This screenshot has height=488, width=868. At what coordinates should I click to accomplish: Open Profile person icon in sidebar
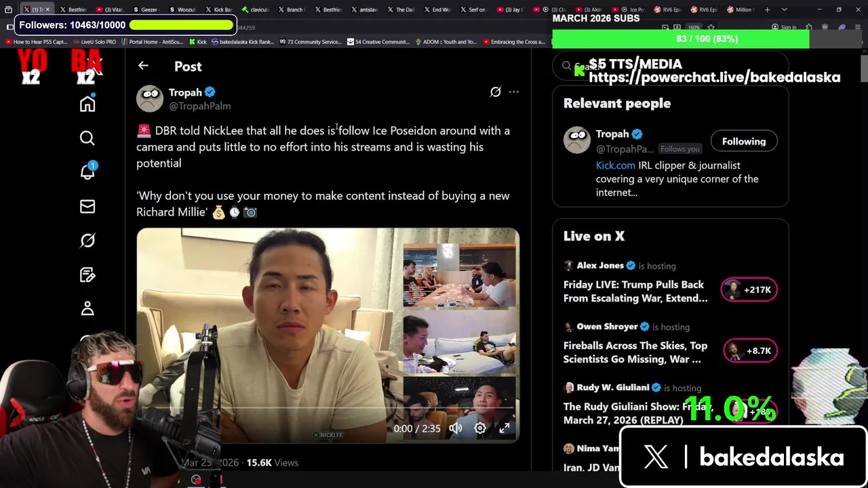pyautogui.click(x=87, y=309)
